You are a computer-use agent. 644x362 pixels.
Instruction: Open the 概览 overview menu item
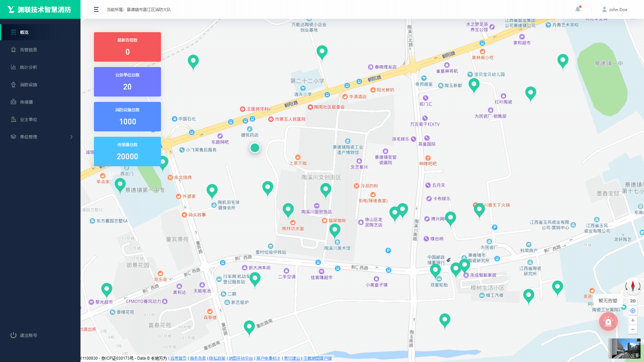point(40,32)
